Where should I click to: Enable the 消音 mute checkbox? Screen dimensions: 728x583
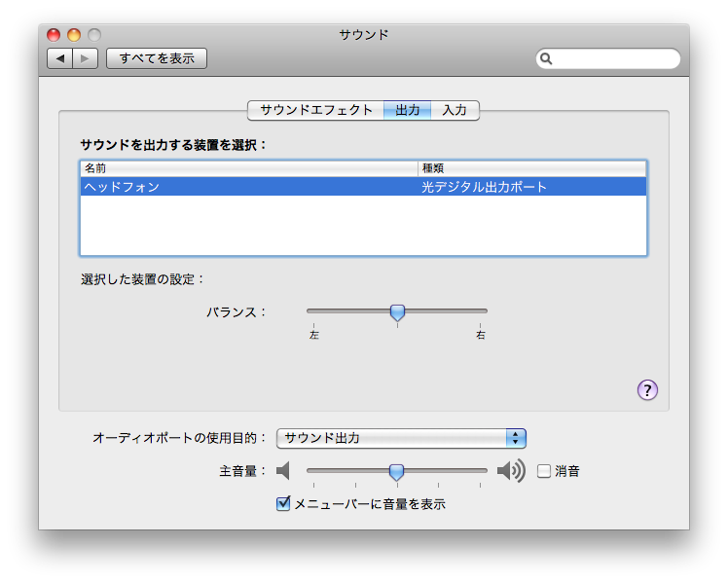[544, 472]
